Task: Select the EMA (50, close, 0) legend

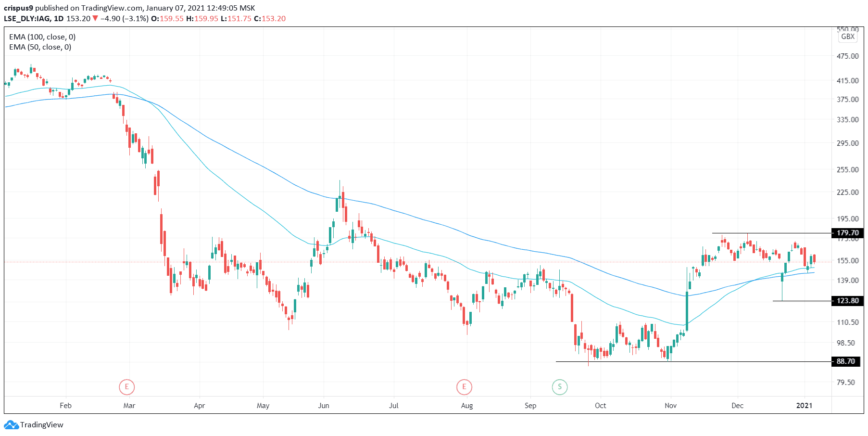Action: 40,47
